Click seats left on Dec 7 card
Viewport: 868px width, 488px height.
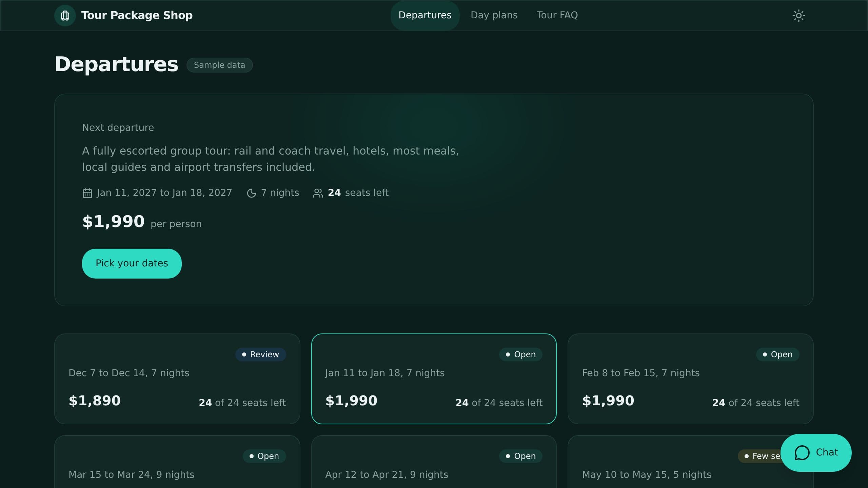tap(242, 403)
